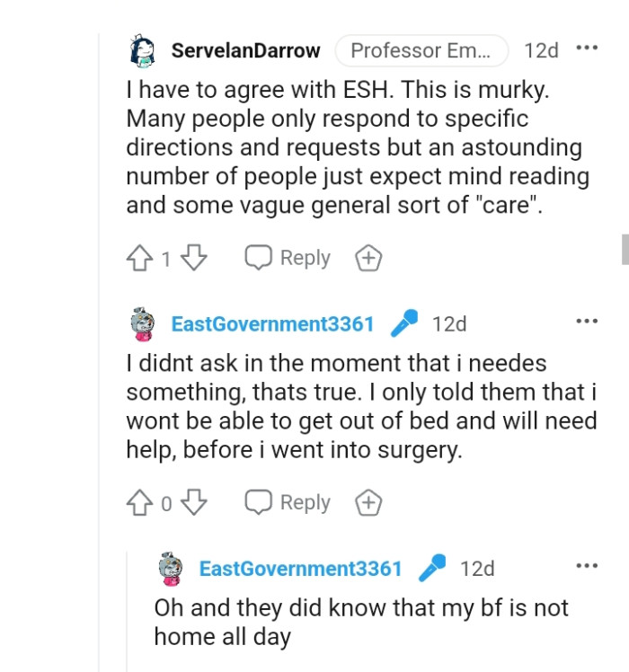The width and height of the screenshot is (629, 672).
Task: Give award on EastGovernment3361's first comment
Action: (368, 503)
